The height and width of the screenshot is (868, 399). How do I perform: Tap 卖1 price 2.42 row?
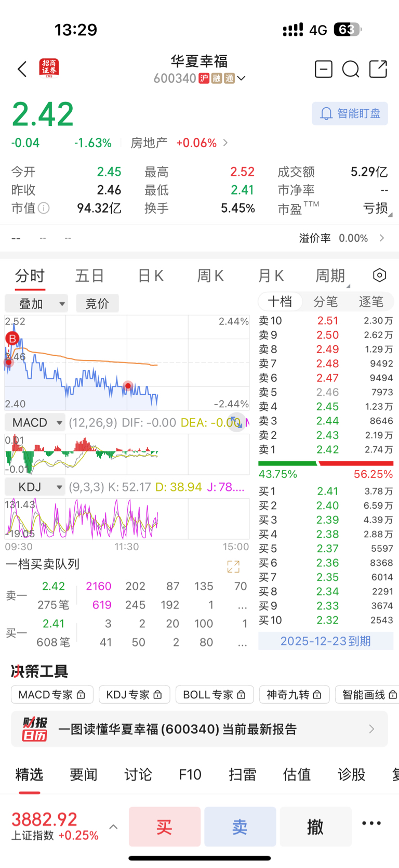click(326, 449)
